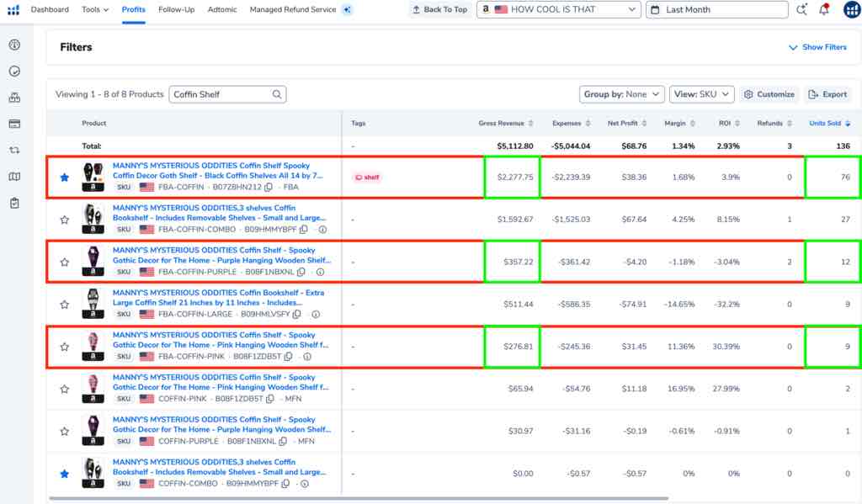This screenshot has width=862, height=504.
Task: Open the inventory boxes sidebar icon
Action: (15, 98)
